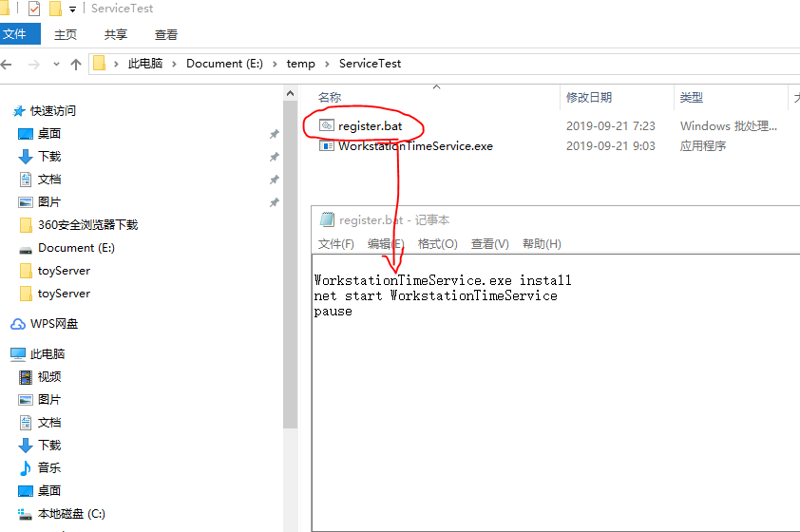Click 此电脑 in the address bar
Viewport: 800px width, 532px height.
145,64
